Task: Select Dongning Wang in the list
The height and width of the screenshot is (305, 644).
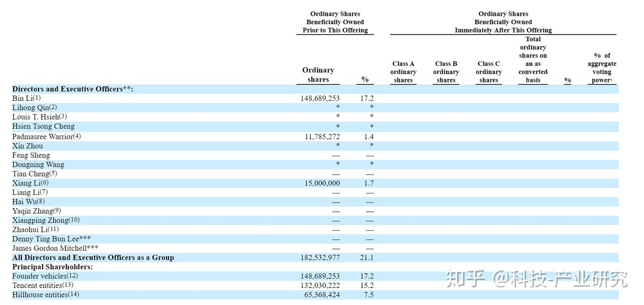Action: pyautogui.click(x=38, y=165)
